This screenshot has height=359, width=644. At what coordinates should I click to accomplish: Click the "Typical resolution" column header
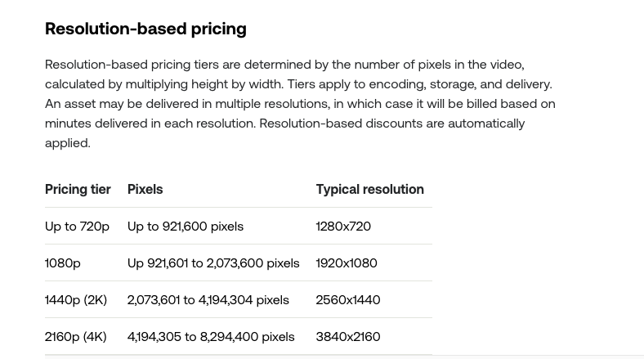click(369, 189)
